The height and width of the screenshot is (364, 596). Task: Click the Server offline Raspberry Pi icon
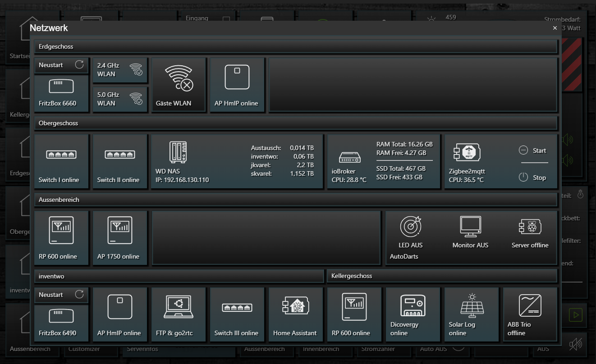[x=530, y=227]
